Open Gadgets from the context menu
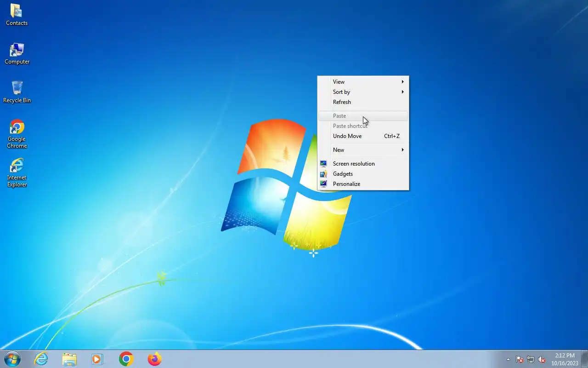Viewport: 588px width, 368px height. (363, 174)
